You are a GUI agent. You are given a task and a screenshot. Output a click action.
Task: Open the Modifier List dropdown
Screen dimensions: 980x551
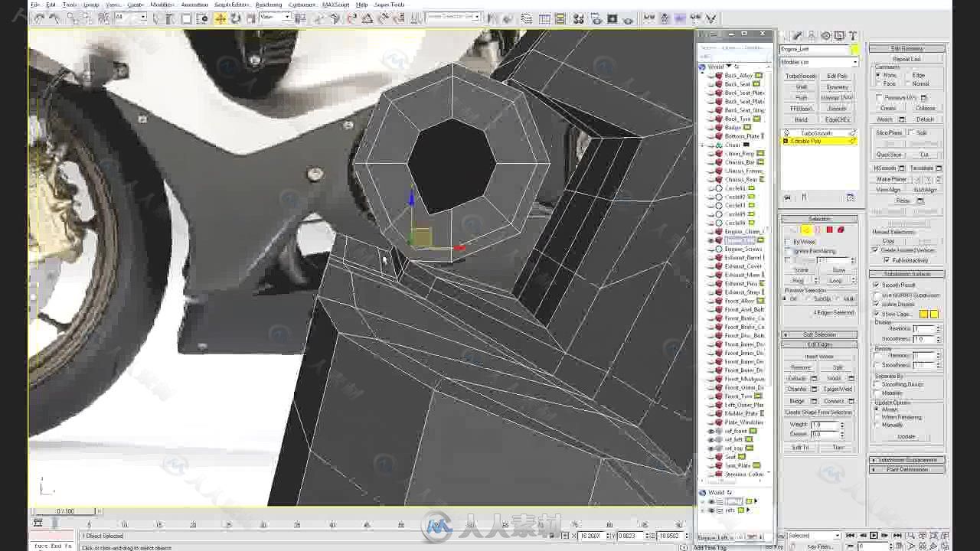point(818,62)
